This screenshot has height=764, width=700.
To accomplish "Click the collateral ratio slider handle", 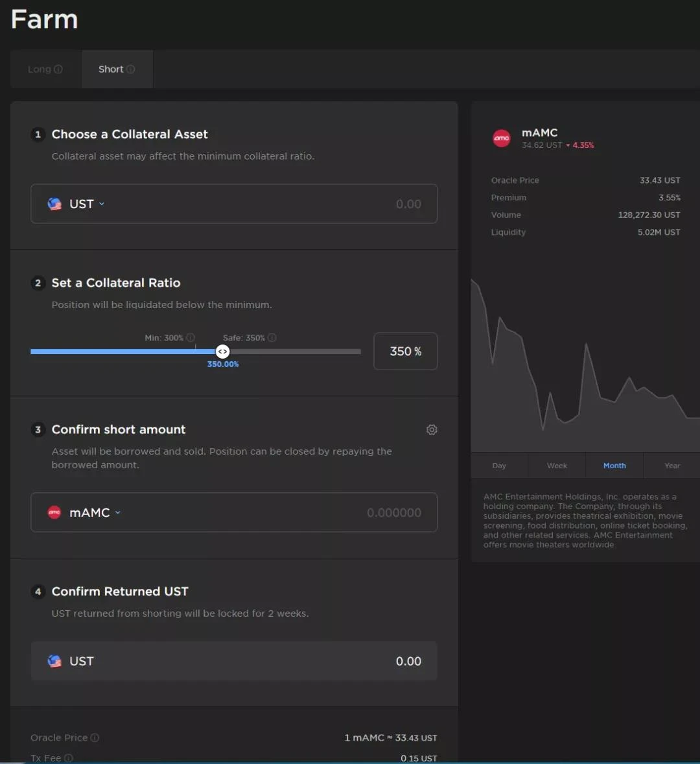I will 222,352.
